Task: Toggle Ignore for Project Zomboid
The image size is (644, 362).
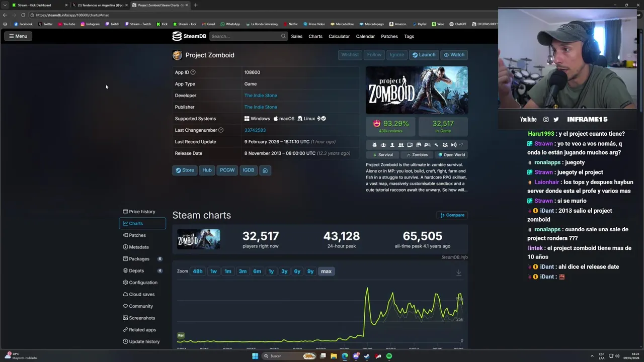Action: (x=397, y=55)
